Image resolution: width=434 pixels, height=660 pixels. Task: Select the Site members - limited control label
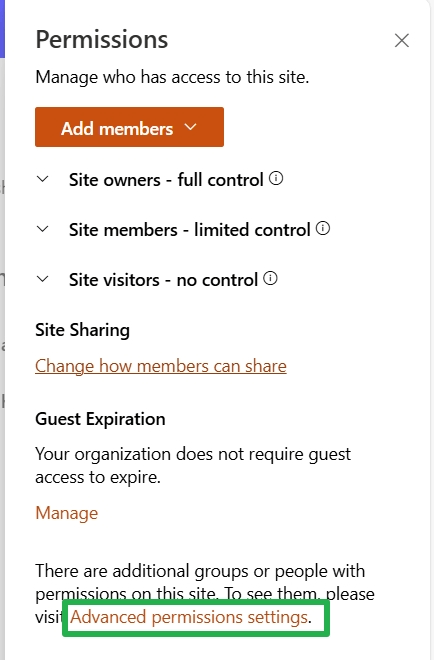pyautogui.click(x=189, y=230)
